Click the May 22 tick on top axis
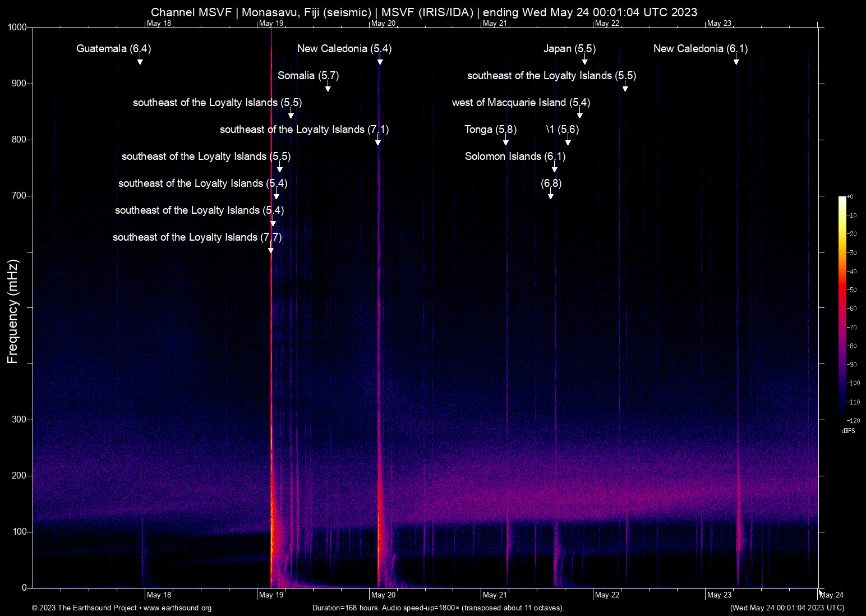Screen dimensions: 866x616 click(x=607, y=23)
